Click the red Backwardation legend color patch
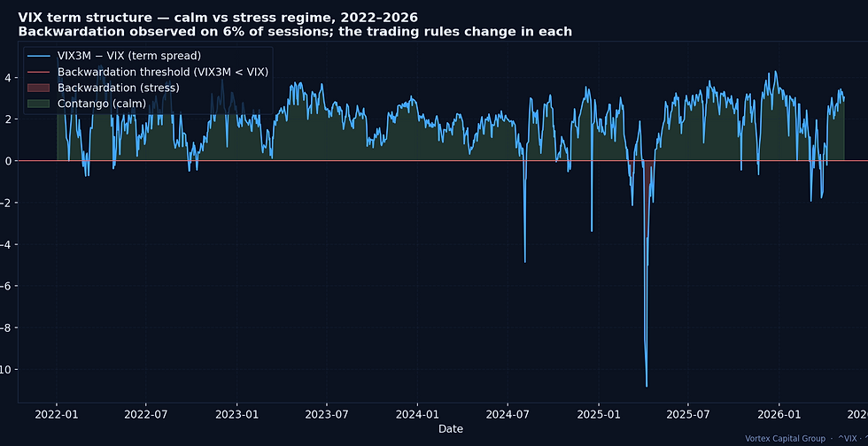The image size is (868, 446). pyautogui.click(x=37, y=88)
